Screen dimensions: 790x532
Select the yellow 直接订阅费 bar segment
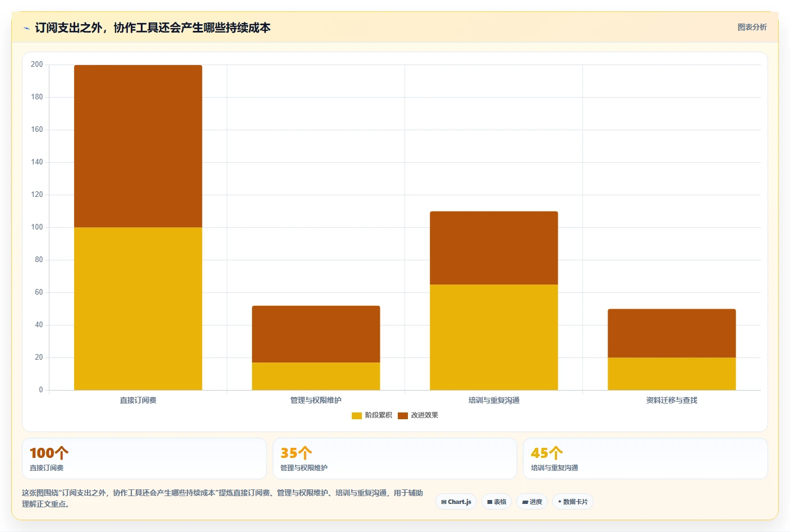coord(138,309)
